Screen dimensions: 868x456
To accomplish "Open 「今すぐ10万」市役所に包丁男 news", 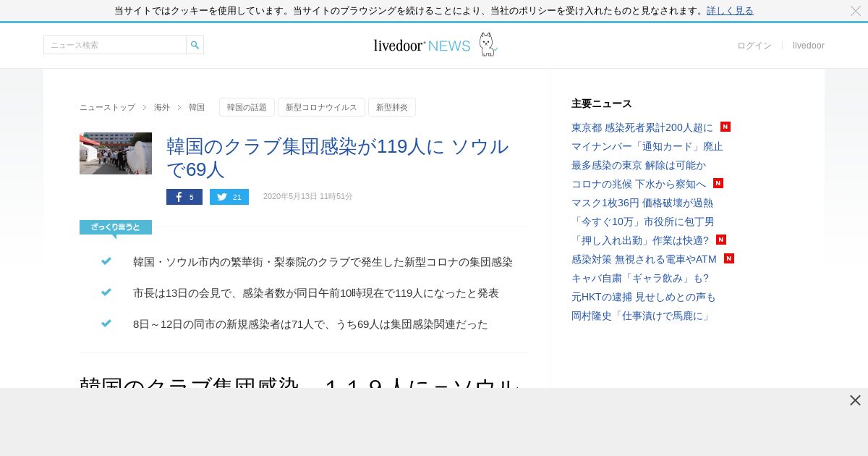I will (x=643, y=221).
